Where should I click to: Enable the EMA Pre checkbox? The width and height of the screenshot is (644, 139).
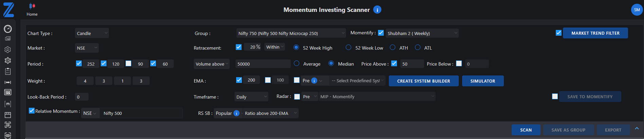297,80
